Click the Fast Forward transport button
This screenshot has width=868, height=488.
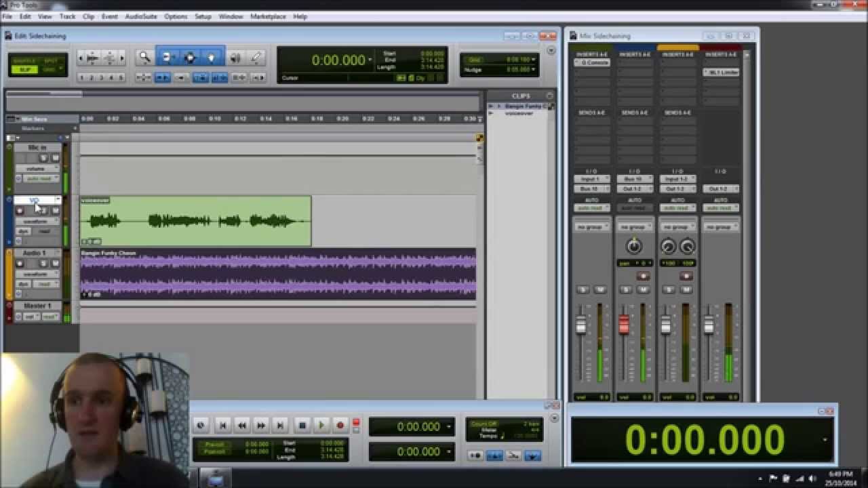pyautogui.click(x=260, y=426)
